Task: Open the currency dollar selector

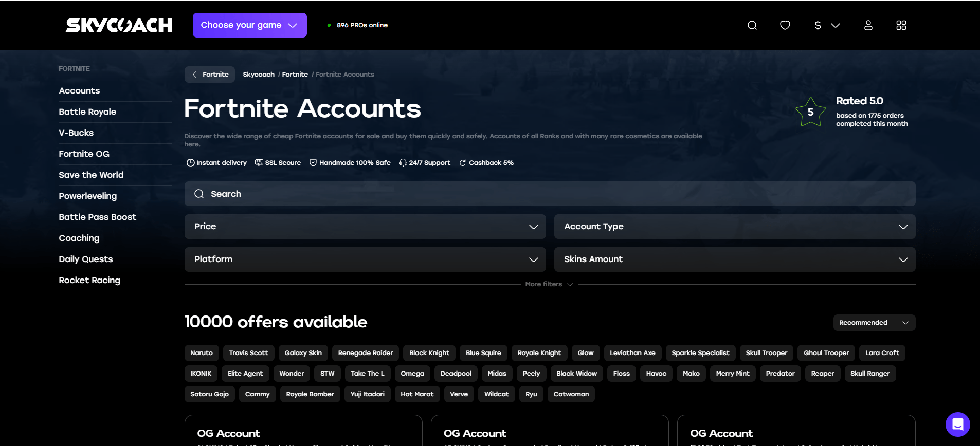Action: [x=826, y=25]
